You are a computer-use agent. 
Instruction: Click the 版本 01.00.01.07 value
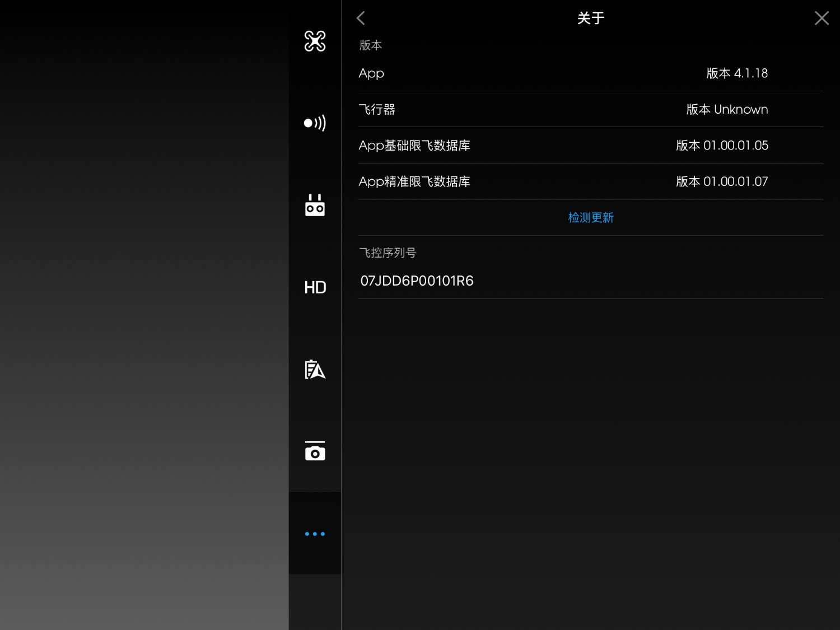722,181
